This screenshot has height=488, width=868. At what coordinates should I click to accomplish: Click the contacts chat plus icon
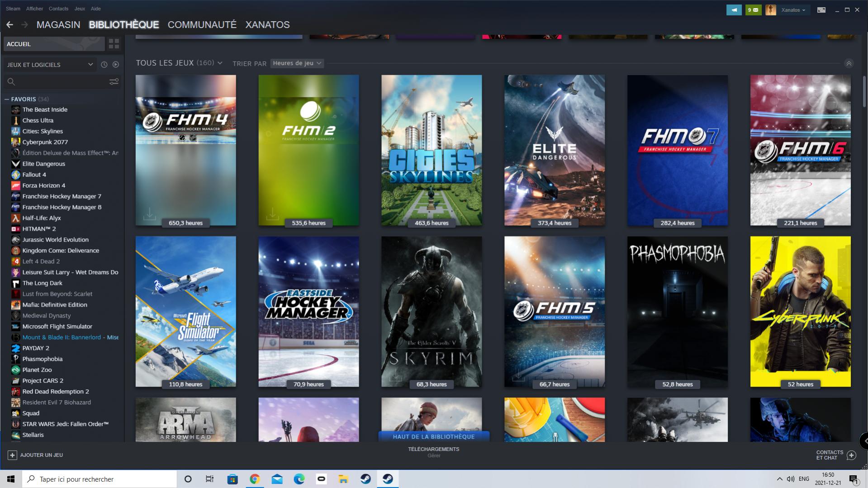pos(851,455)
